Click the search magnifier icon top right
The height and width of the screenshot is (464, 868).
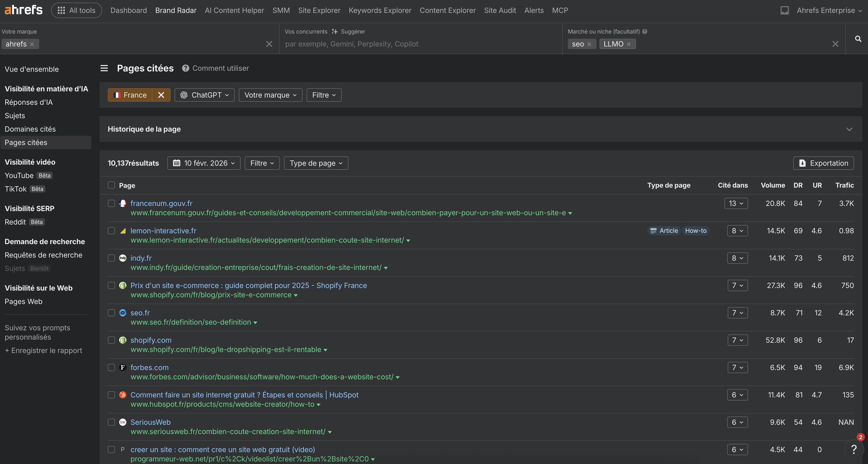(x=858, y=39)
